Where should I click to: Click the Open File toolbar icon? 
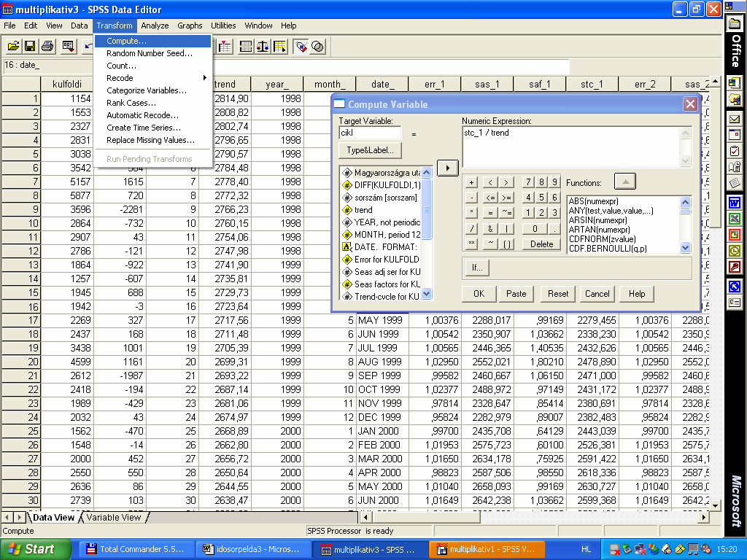click(x=13, y=46)
